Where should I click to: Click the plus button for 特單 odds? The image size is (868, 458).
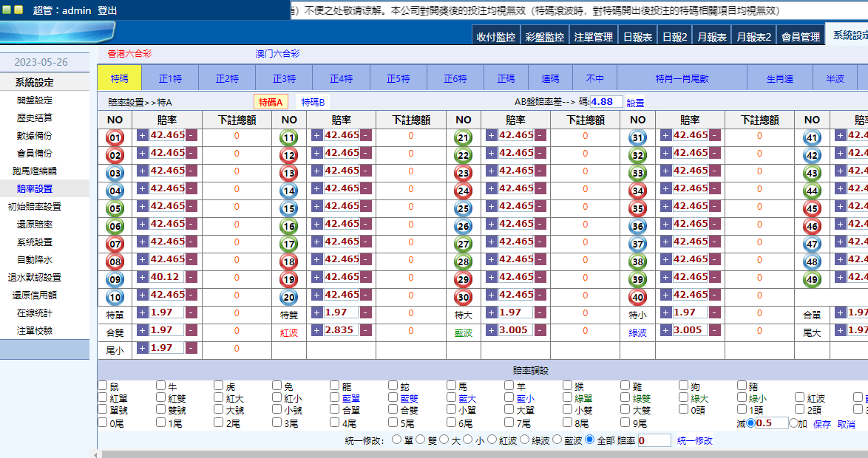(x=143, y=312)
